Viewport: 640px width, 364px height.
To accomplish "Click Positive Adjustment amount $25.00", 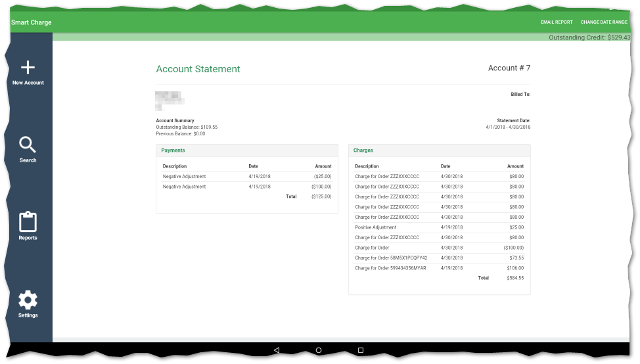I will (516, 227).
